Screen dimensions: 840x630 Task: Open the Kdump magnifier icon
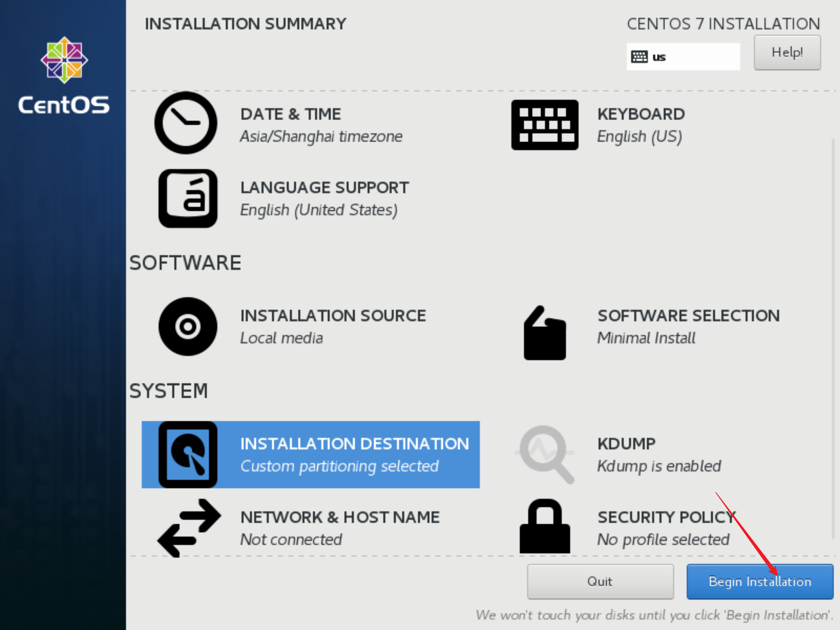[545, 455]
